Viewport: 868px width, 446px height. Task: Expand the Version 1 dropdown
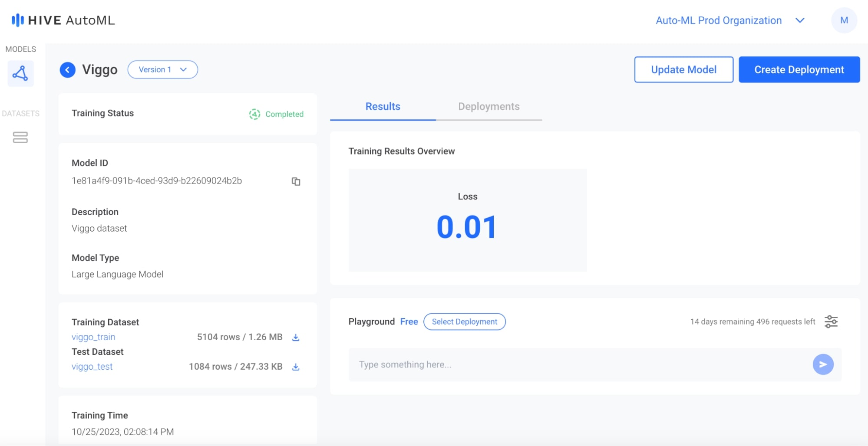point(162,69)
